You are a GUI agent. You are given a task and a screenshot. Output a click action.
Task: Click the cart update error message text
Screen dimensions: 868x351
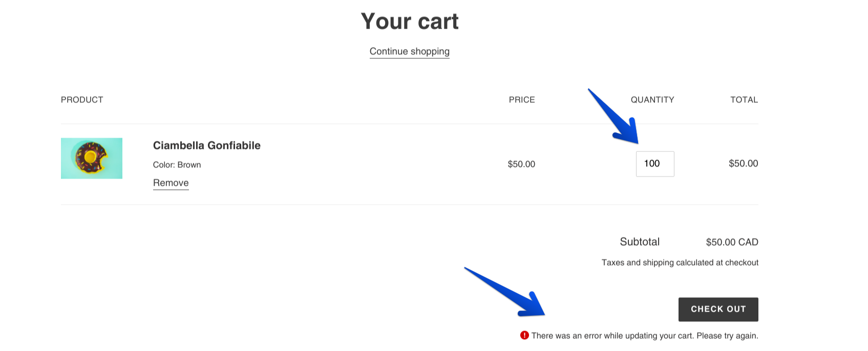644,336
